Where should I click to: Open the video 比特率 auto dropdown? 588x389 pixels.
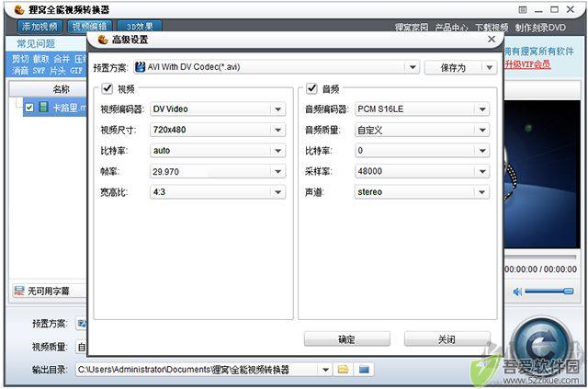coord(277,151)
